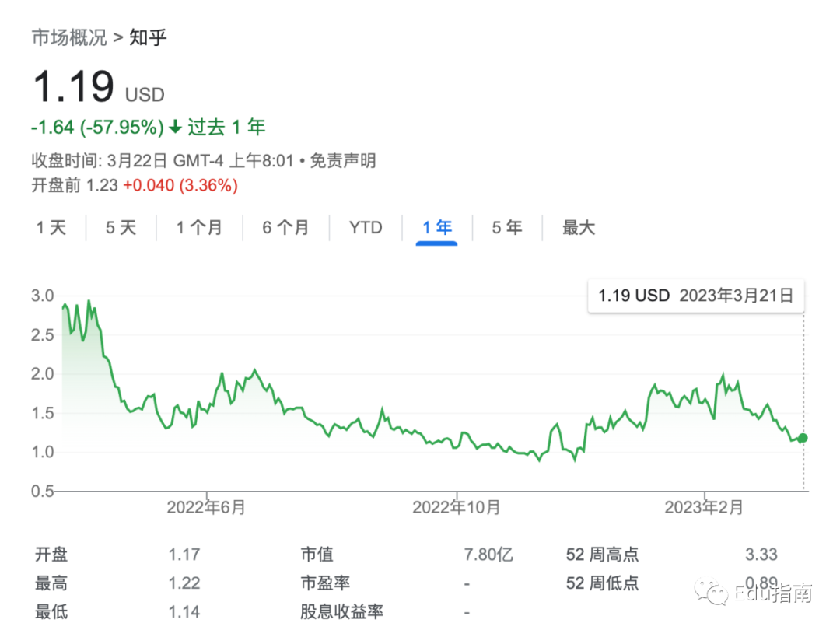The height and width of the screenshot is (630, 840).
Task: Click the 2022年6月 axis label
Action: pos(206,507)
